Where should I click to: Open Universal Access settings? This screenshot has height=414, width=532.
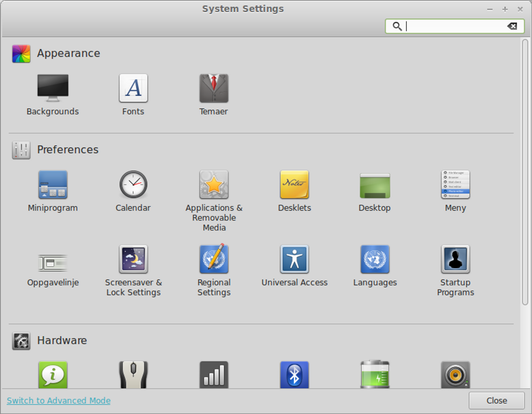[x=294, y=259]
